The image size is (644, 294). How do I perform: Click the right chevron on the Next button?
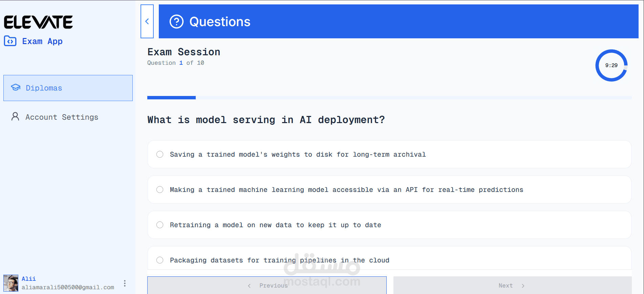[x=523, y=286]
